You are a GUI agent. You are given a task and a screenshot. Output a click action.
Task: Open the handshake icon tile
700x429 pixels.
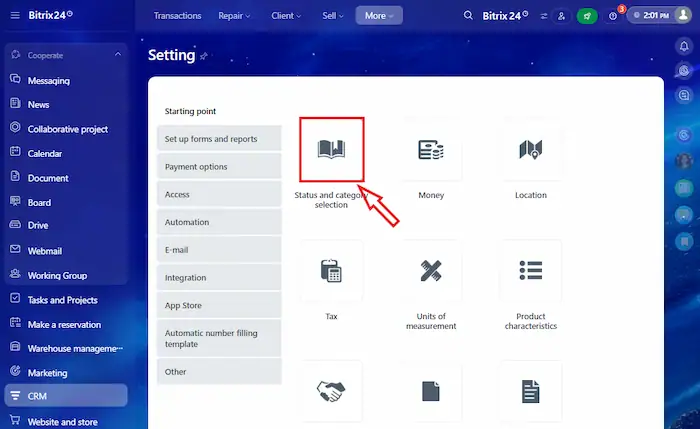tap(331, 391)
